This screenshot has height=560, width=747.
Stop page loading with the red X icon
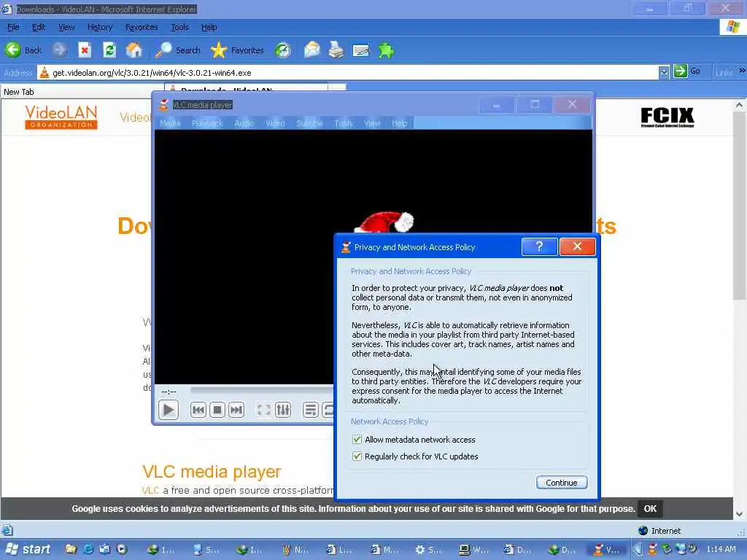85,50
